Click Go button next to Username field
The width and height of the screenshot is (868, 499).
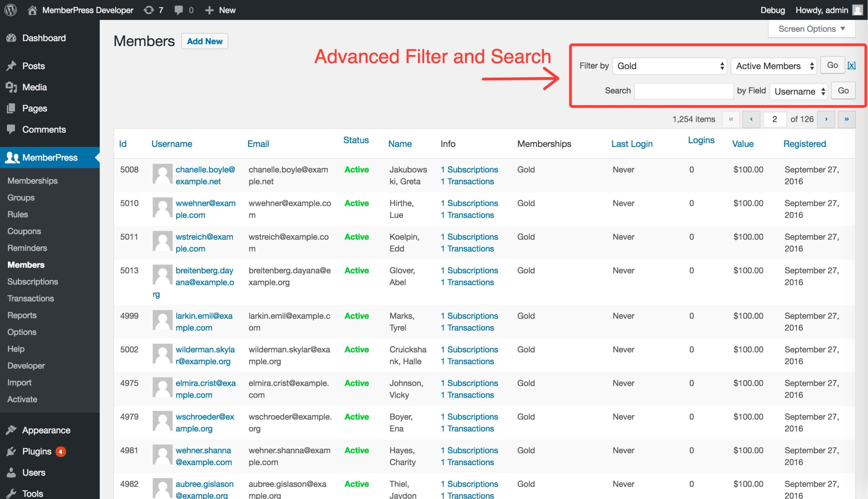tap(843, 90)
